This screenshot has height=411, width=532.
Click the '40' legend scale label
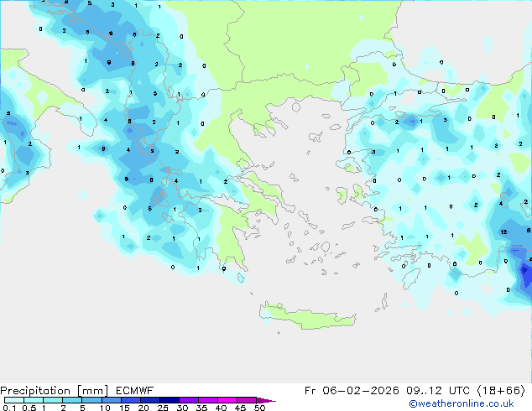(x=221, y=408)
